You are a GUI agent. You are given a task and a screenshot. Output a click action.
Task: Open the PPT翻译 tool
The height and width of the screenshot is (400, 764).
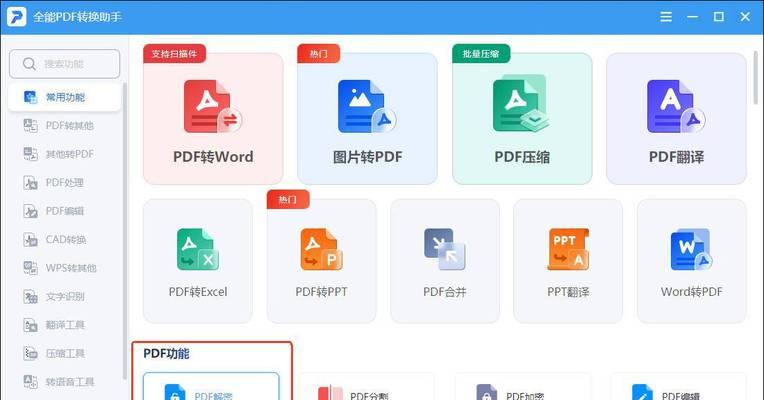pyautogui.click(x=568, y=261)
